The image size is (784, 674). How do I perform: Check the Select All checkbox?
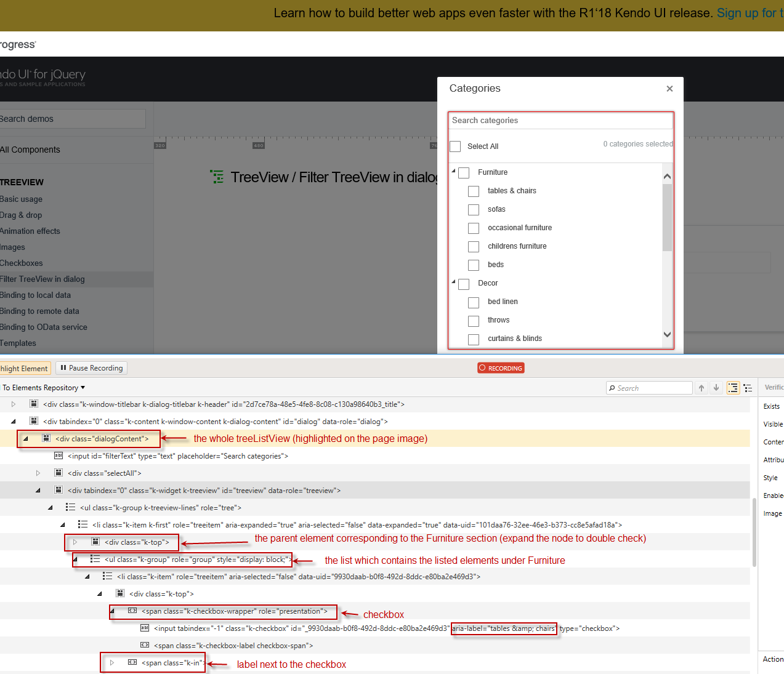[455, 146]
